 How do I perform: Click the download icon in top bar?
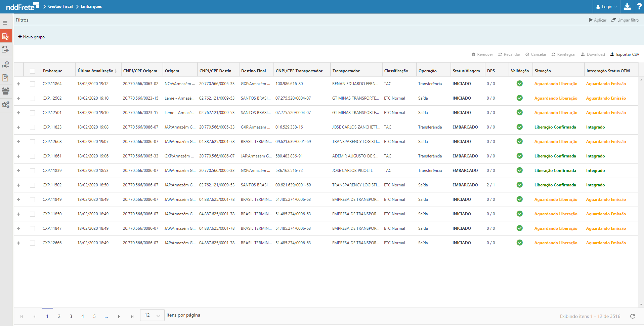[x=627, y=6]
